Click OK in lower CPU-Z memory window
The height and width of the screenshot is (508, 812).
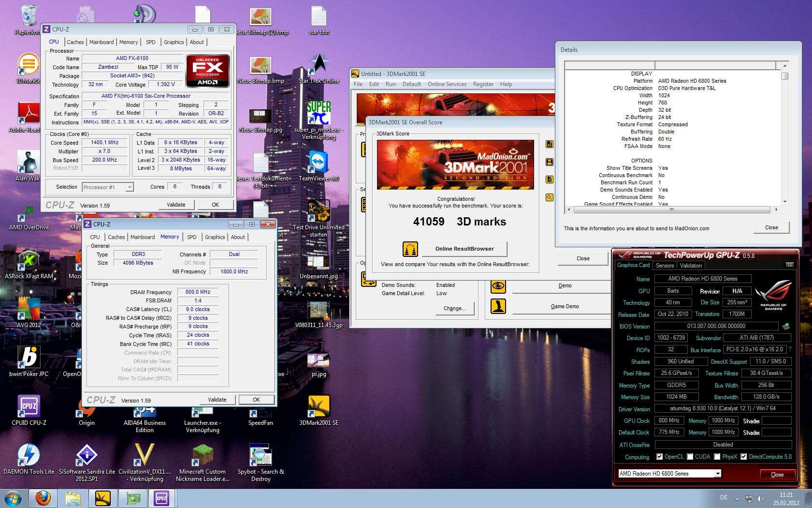coord(256,400)
